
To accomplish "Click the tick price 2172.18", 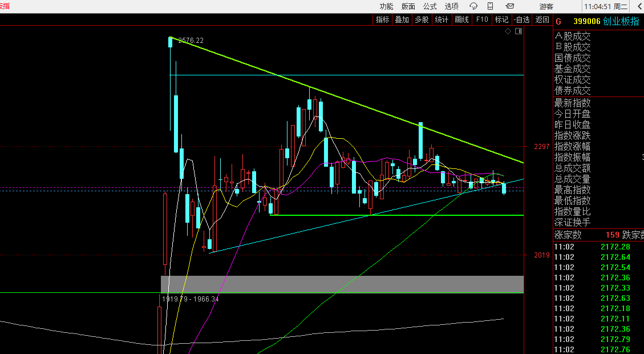I will pos(615,308).
